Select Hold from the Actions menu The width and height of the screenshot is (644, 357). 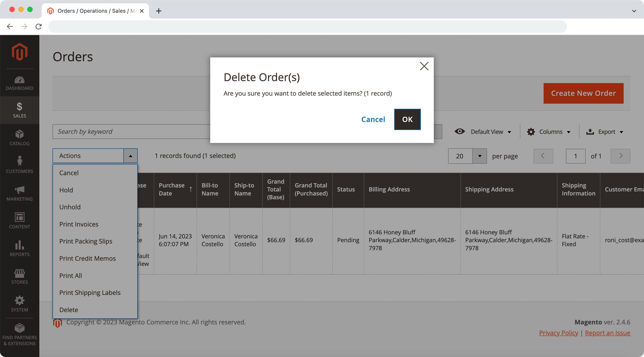point(66,190)
